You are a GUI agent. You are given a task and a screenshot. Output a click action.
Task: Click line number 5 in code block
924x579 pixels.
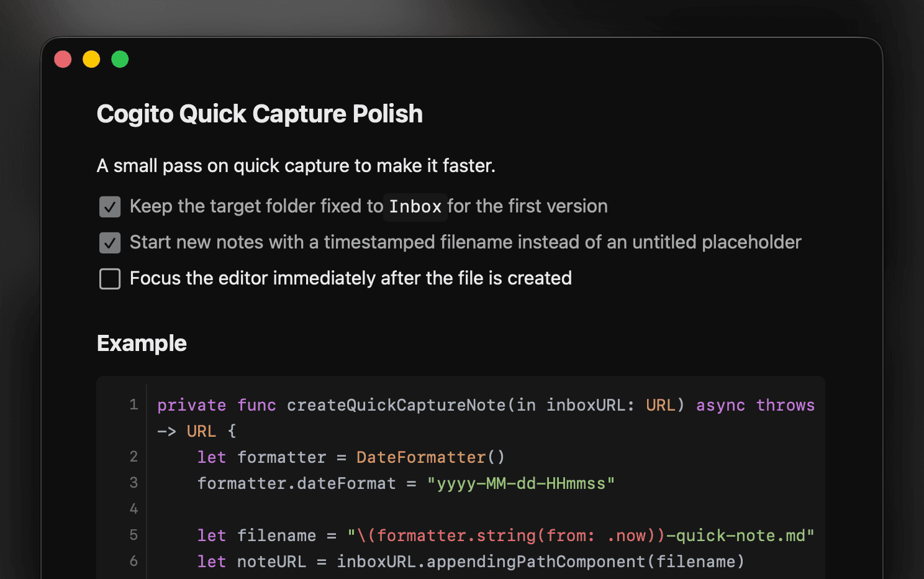tap(134, 536)
